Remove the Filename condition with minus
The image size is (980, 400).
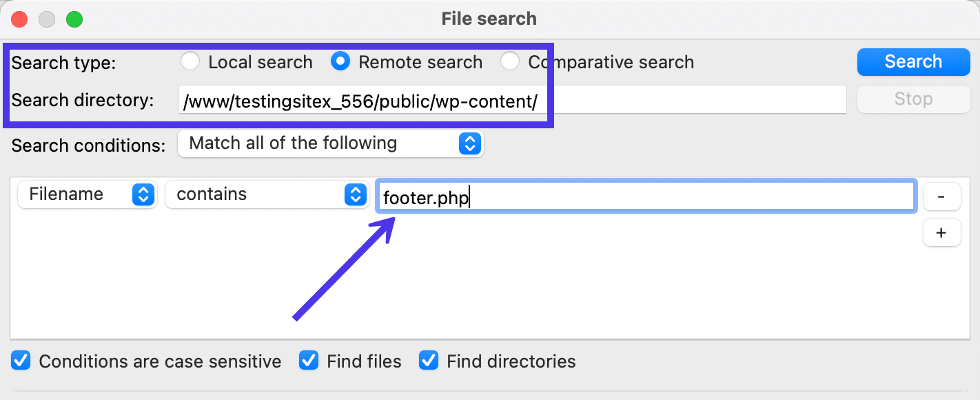pyautogui.click(x=941, y=196)
